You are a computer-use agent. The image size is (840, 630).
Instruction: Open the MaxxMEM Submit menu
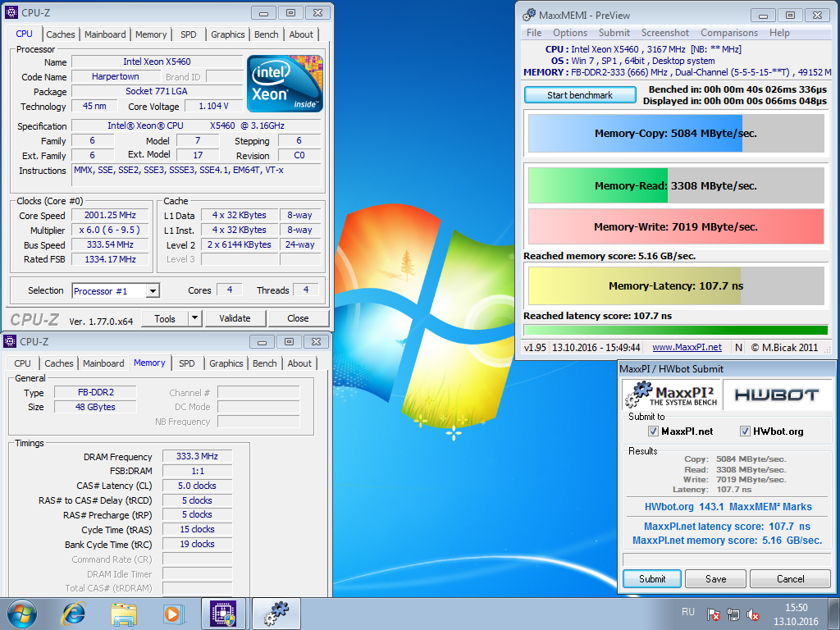pos(614,33)
